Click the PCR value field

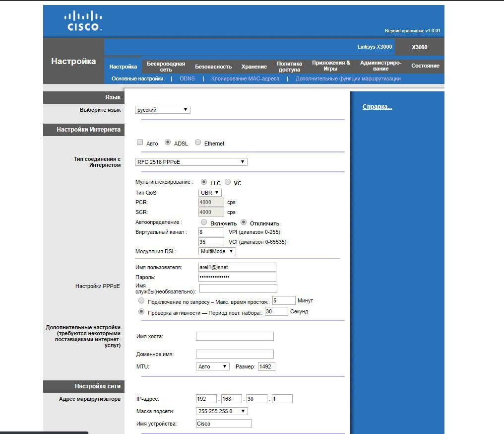pyautogui.click(x=211, y=203)
